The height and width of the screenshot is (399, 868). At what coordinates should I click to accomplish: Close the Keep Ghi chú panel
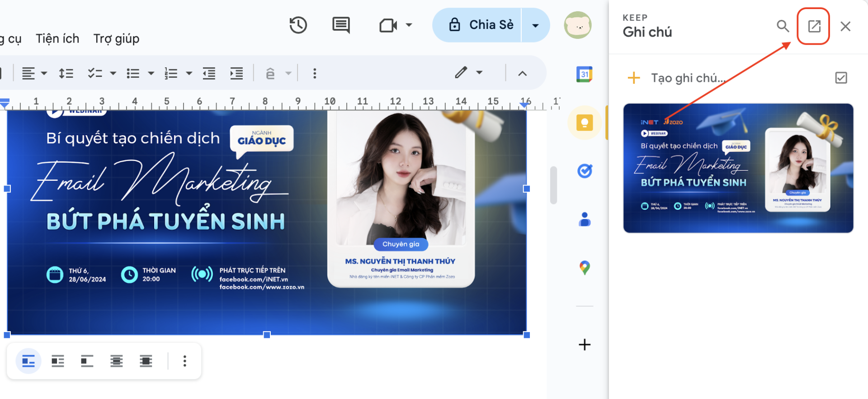845,26
